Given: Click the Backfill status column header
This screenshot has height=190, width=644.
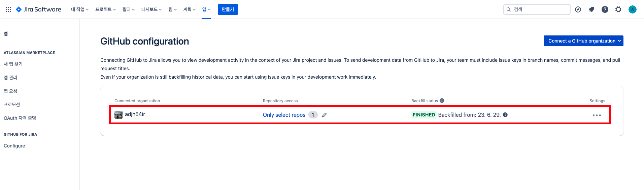Looking at the screenshot, I should click(425, 101).
